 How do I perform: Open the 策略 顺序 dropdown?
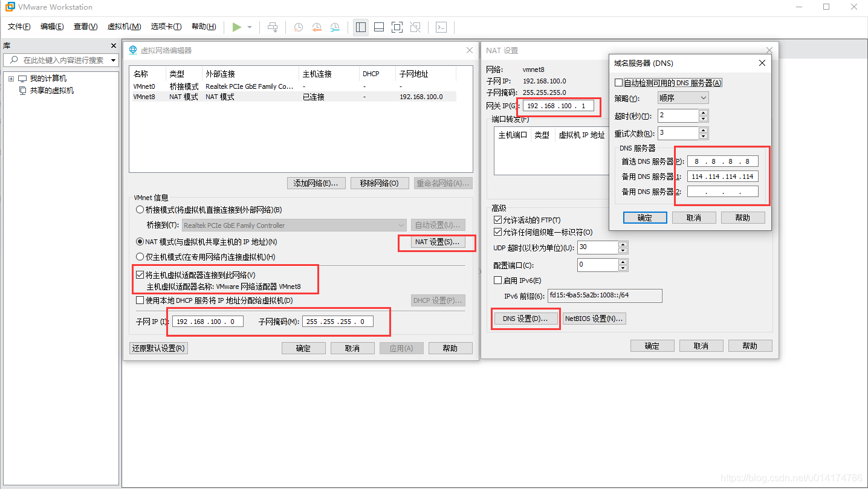683,98
